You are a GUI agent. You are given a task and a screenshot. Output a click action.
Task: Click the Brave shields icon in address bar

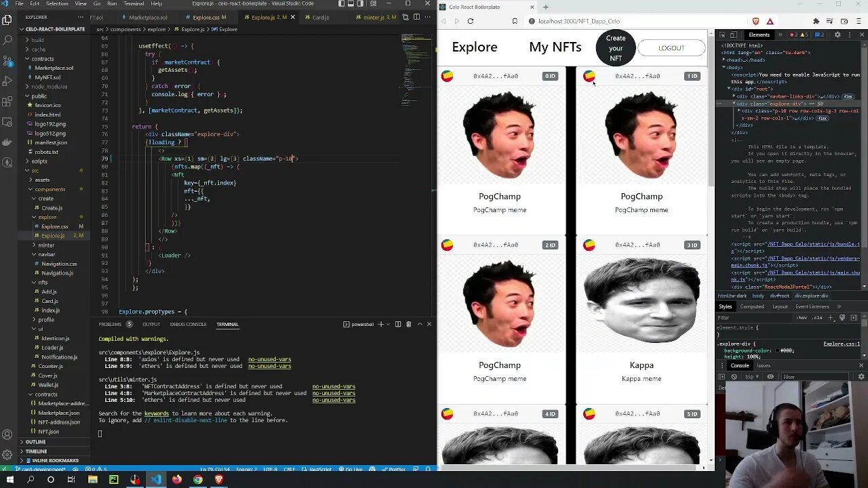756,21
